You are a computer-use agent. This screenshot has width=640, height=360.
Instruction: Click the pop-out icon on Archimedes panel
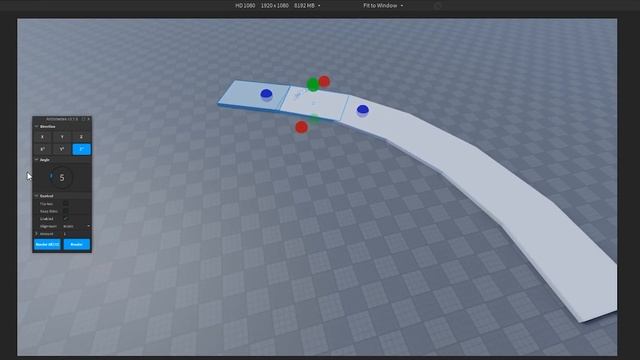pyautogui.click(x=83, y=119)
